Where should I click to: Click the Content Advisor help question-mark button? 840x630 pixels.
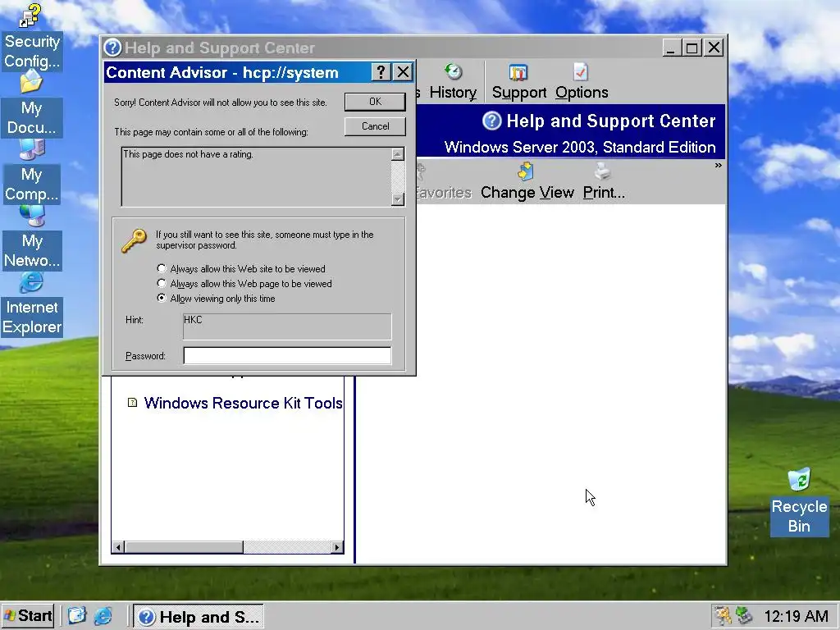[381, 72]
